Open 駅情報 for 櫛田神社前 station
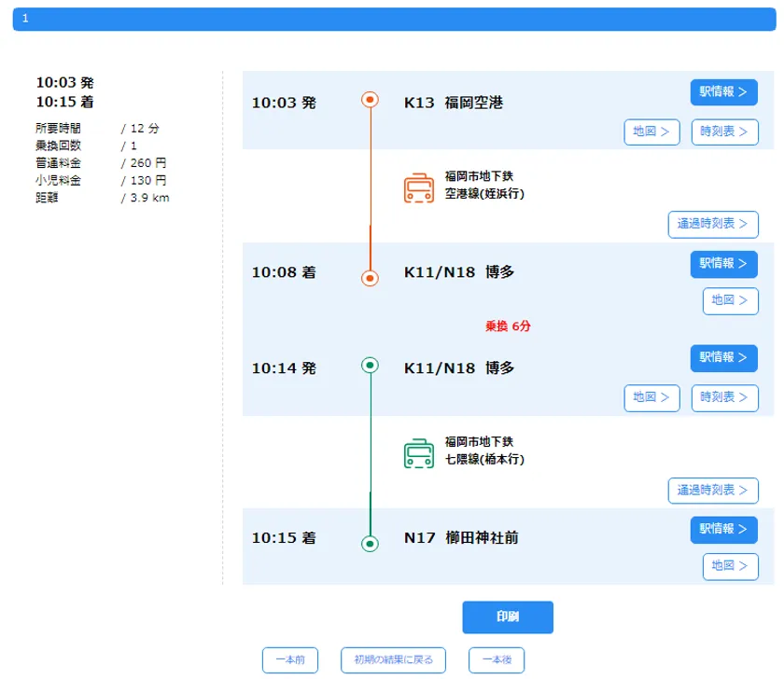Viewport: 784px width, 679px height. [723, 530]
